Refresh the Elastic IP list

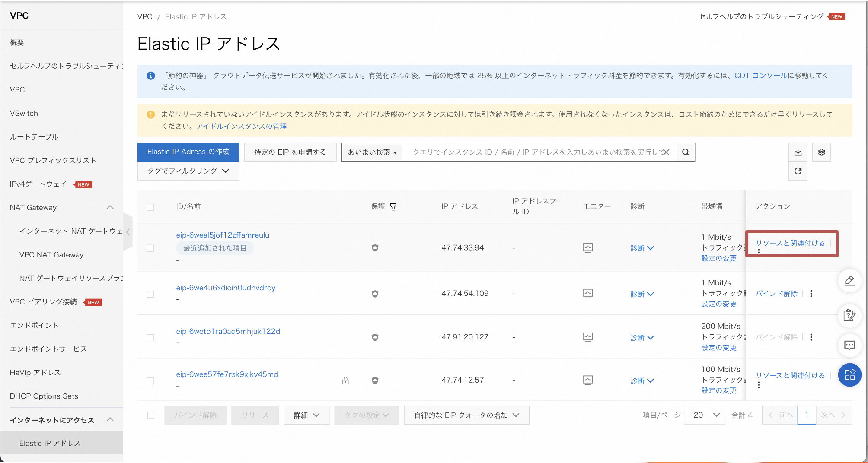(x=798, y=171)
